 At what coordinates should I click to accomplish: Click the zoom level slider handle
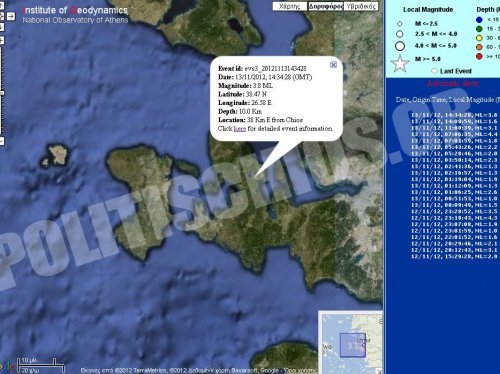pyautogui.click(x=2, y=93)
